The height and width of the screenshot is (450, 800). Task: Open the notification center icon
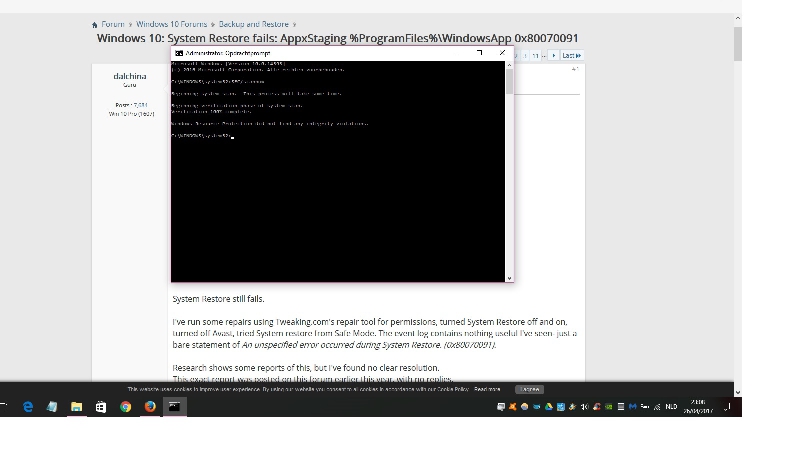pos(729,407)
